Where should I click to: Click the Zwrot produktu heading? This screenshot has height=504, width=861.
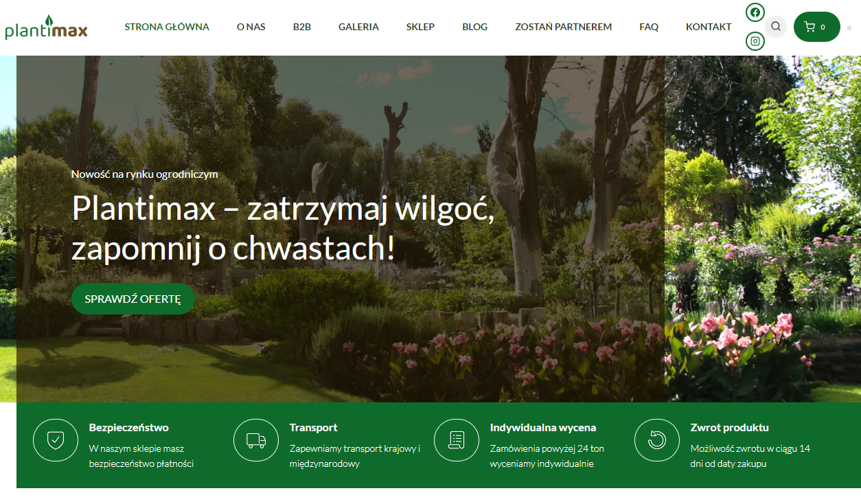point(729,427)
